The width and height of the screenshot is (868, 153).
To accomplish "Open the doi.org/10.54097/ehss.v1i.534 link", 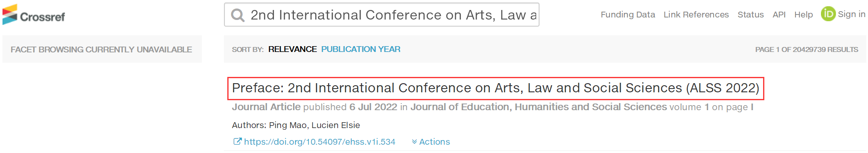I will (x=319, y=142).
